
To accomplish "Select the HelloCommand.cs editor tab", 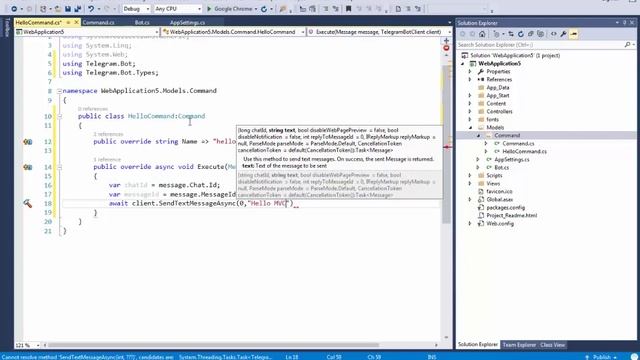I will (38, 22).
